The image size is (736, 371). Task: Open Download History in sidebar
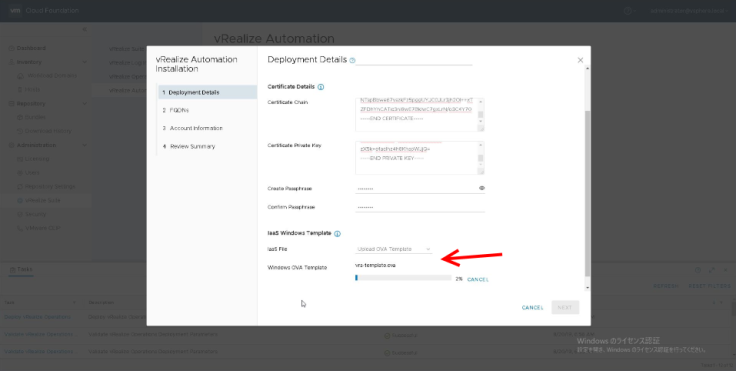tap(48, 131)
